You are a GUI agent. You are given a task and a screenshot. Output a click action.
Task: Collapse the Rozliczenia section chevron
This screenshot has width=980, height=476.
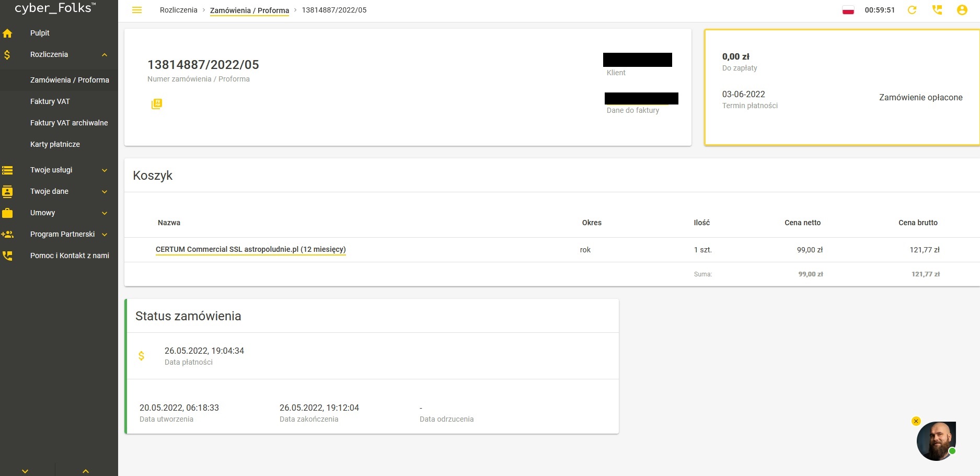click(x=105, y=55)
